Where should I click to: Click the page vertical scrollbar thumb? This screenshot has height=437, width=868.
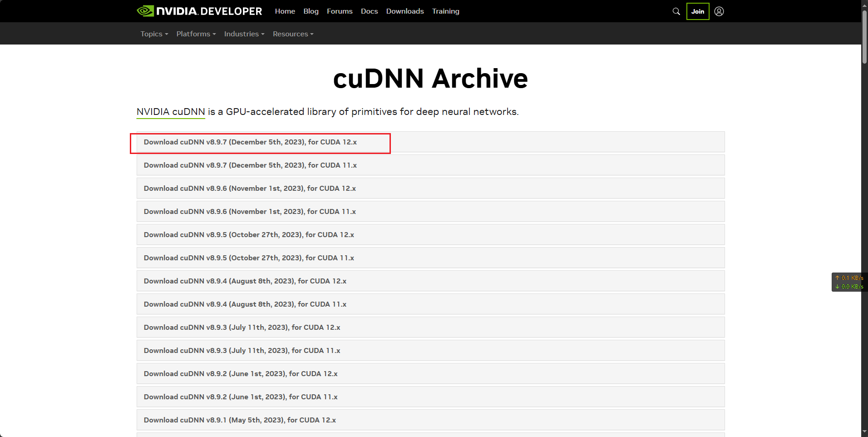[864, 36]
